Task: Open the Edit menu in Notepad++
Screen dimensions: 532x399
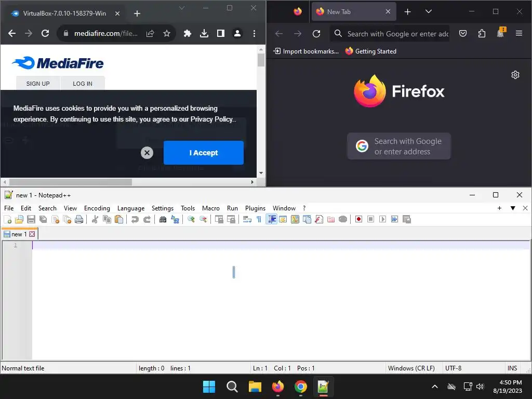Action: point(26,208)
